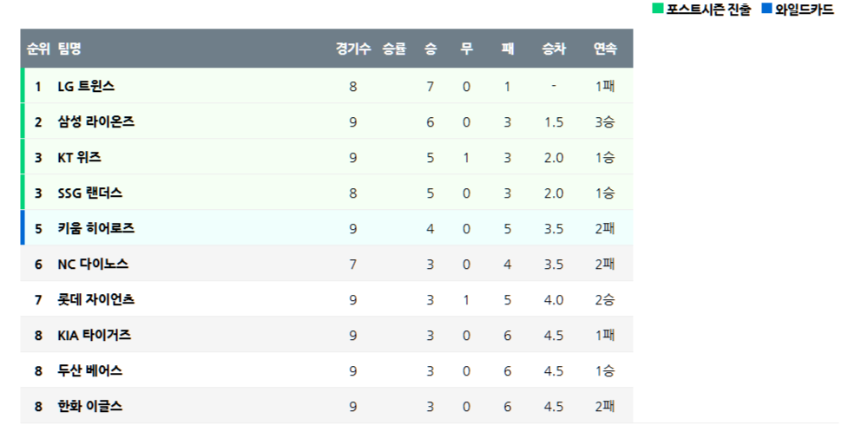Open the 삼성 라이온즈 team link
Viewport: 868px width, 425px height.
click(x=95, y=122)
